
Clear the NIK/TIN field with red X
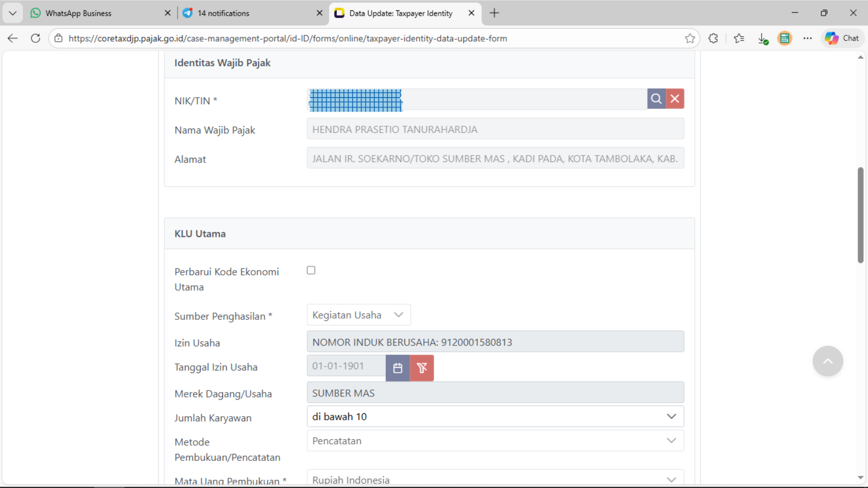click(x=675, y=99)
